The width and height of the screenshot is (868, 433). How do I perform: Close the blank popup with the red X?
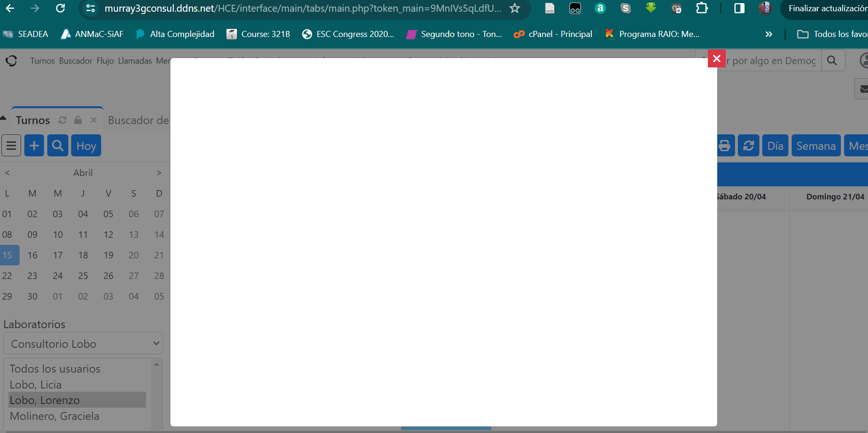(x=716, y=59)
